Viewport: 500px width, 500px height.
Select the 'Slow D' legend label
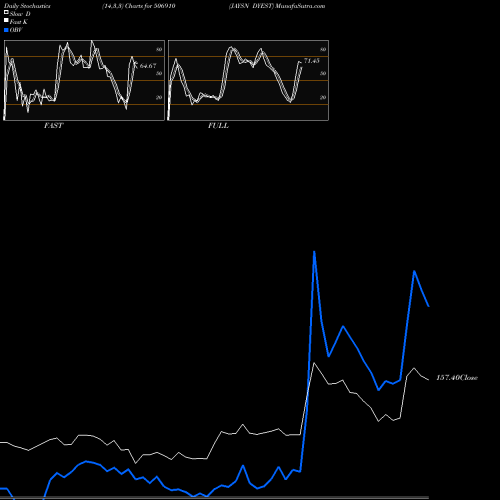point(20,14)
